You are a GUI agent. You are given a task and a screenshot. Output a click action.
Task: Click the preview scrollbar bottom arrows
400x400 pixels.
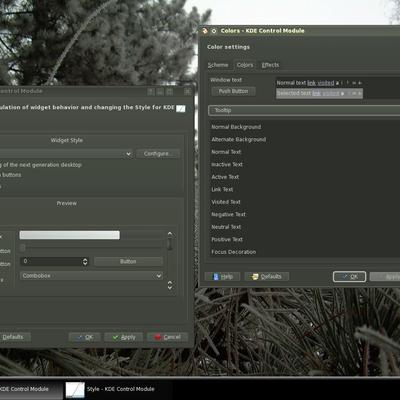click(x=170, y=285)
